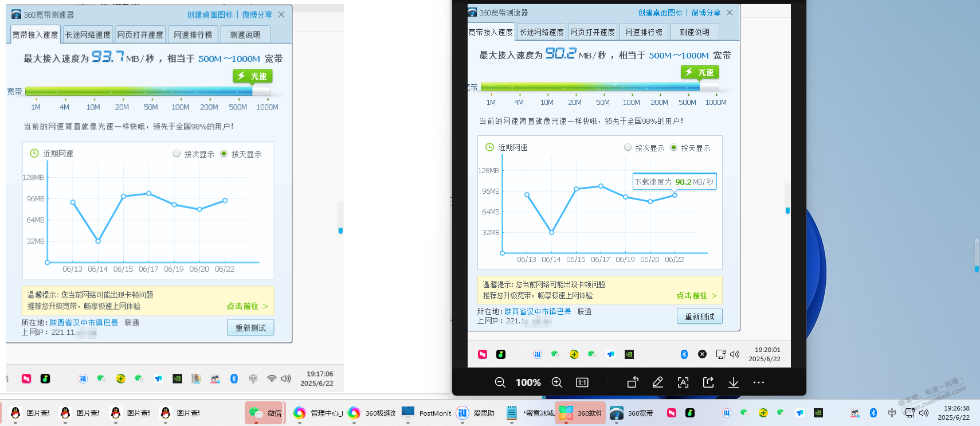Click the black X icon in the 19:20:01 tray
980x426 pixels.
click(x=702, y=354)
